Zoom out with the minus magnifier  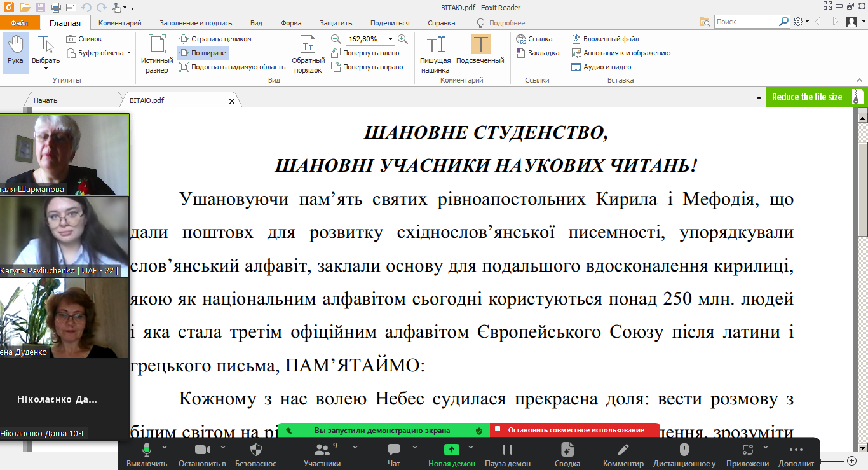pyautogui.click(x=336, y=39)
